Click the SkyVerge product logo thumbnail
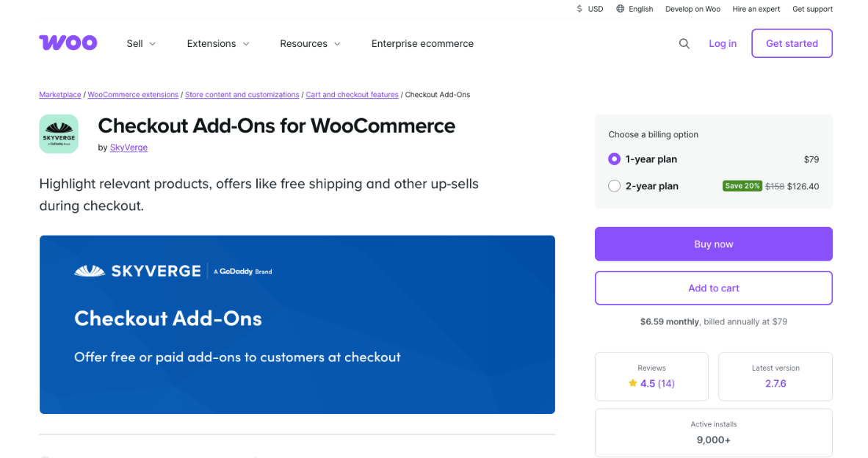Image resolution: width=868 pixels, height=458 pixels. (x=59, y=134)
